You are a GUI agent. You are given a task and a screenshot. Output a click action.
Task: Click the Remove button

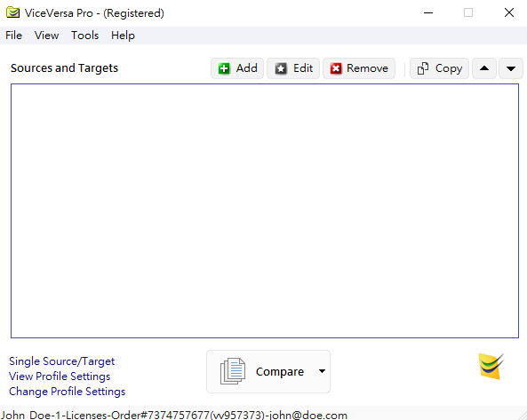[x=359, y=68]
